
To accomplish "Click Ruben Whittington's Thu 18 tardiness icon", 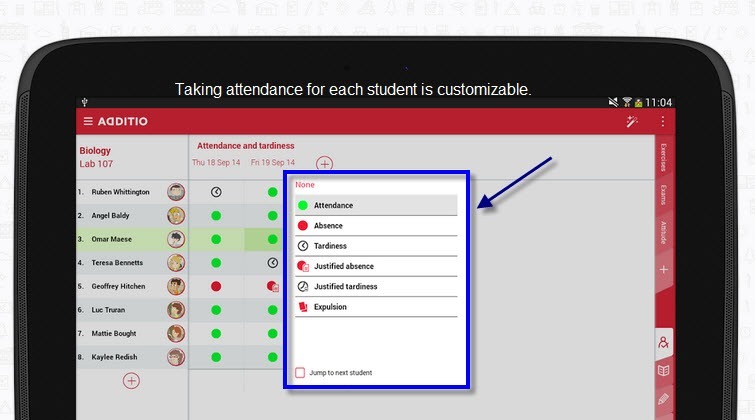I will coord(216,192).
